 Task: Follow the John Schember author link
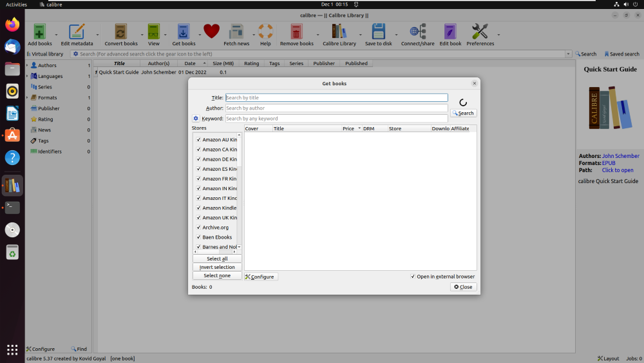click(x=620, y=156)
